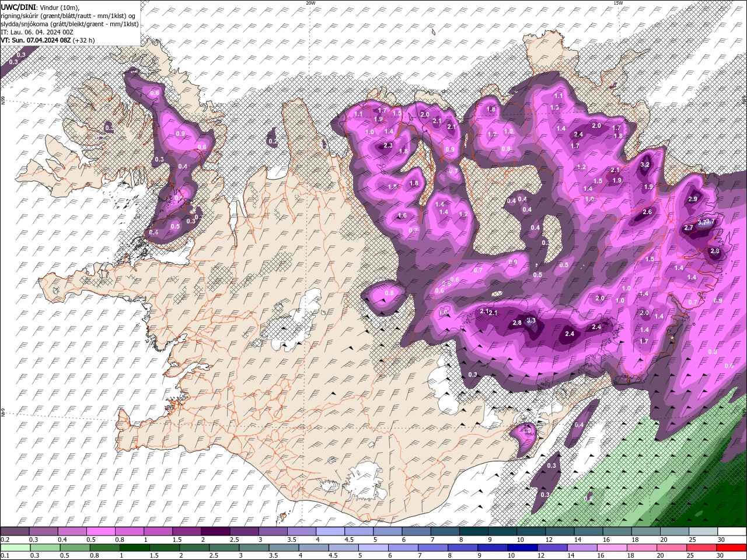Viewport: 747px width, 560px height.
Task: Click the '0.1' label in the rain legend
Action: [x=4, y=555]
